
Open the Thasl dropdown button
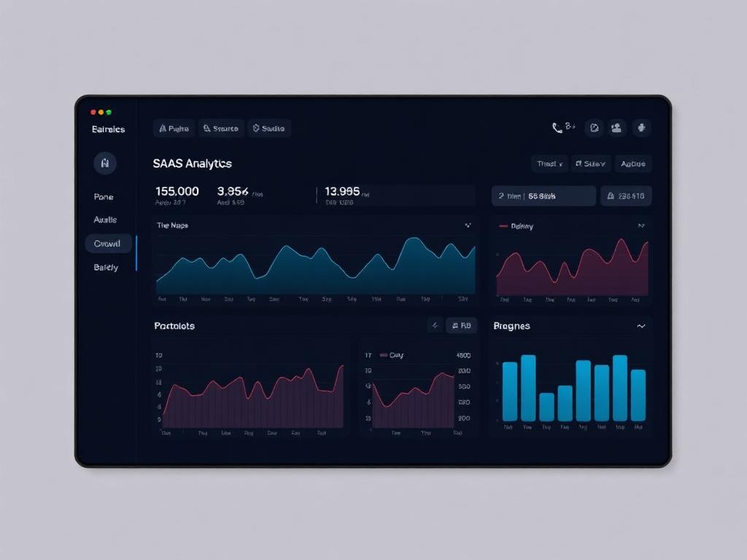point(549,164)
